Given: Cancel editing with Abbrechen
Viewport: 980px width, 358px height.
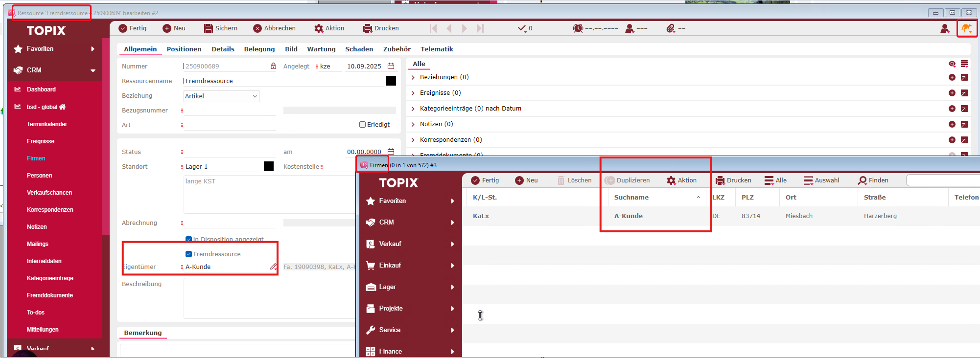Looking at the screenshot, I should click(275, 28).
